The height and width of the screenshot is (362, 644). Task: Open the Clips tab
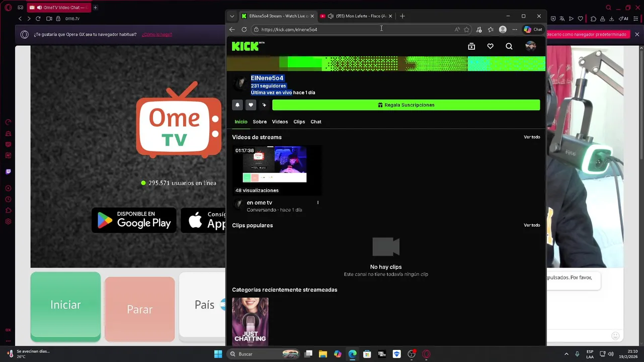point(299,122)
